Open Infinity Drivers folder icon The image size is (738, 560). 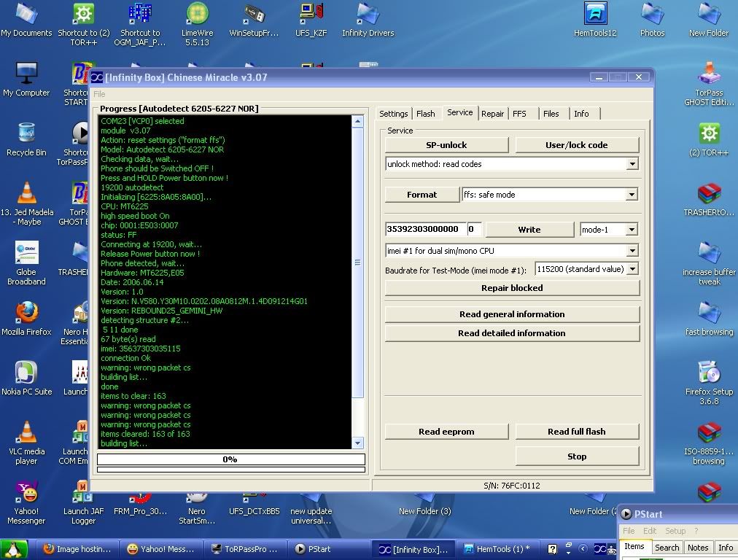(368, 20)
